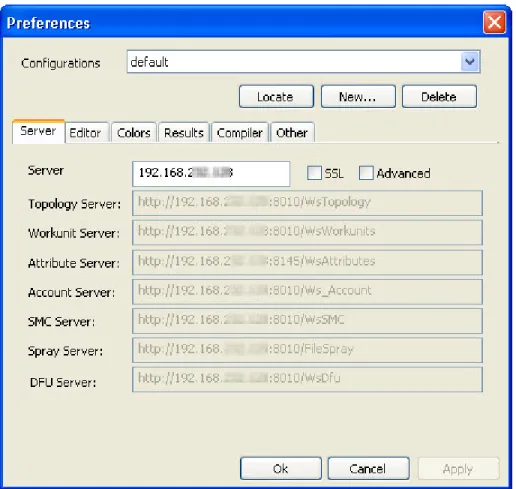Click the Attribute Server URL field

[x=307, y=262]
